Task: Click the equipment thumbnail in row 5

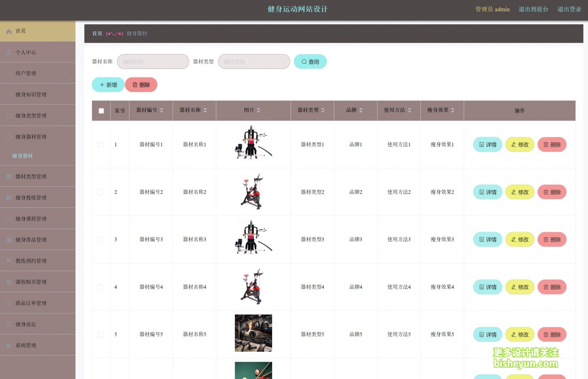Action: click(253, 333)
